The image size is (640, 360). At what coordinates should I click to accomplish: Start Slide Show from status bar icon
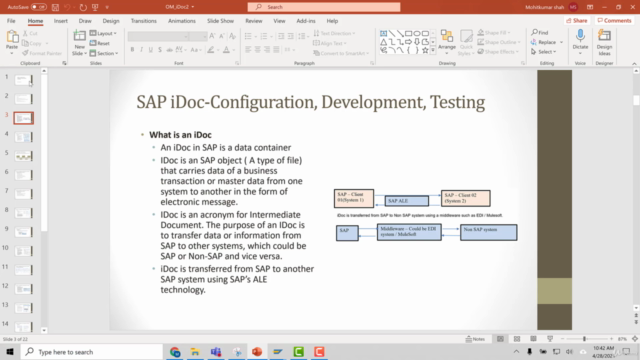(550, 339)
